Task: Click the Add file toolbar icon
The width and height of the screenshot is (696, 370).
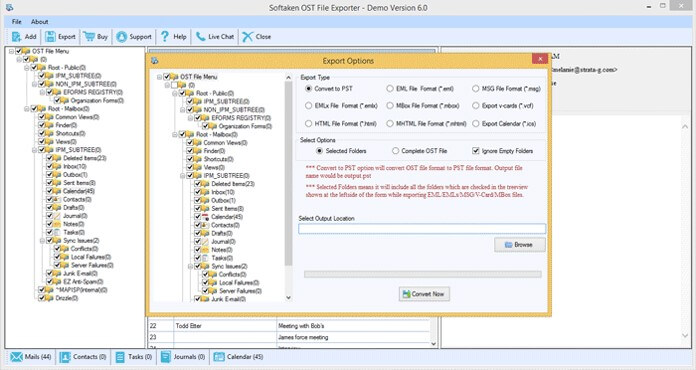Action: (x=16, y=37)
